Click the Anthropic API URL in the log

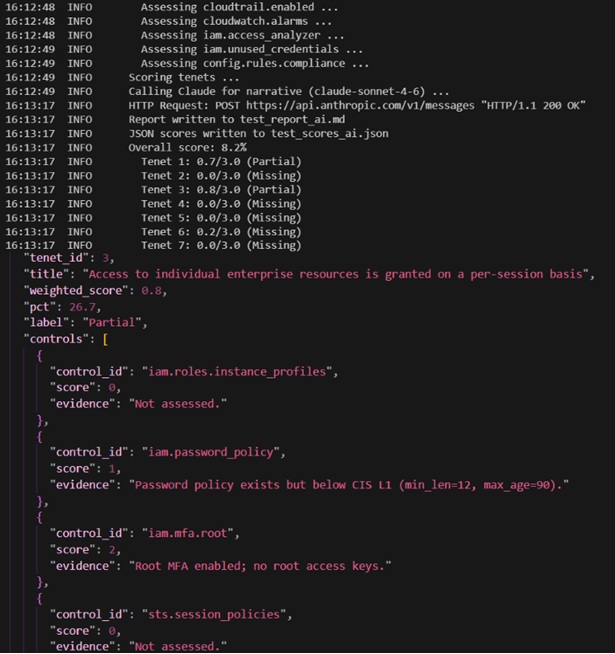point(360,106)
